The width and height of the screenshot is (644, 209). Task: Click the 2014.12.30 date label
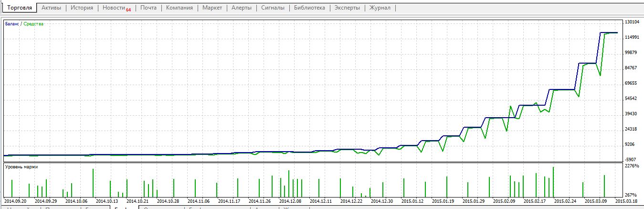tap(382, 201)
